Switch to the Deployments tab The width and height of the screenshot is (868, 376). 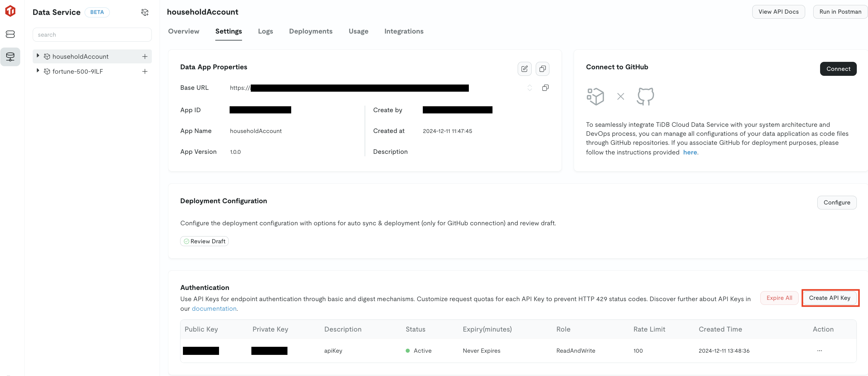pyautogui.click(x=310, y=31)
